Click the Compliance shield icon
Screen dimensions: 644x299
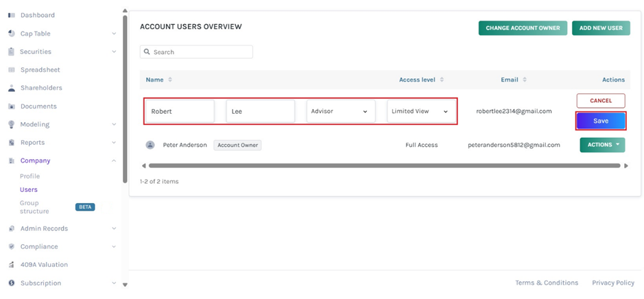point(12,246)
